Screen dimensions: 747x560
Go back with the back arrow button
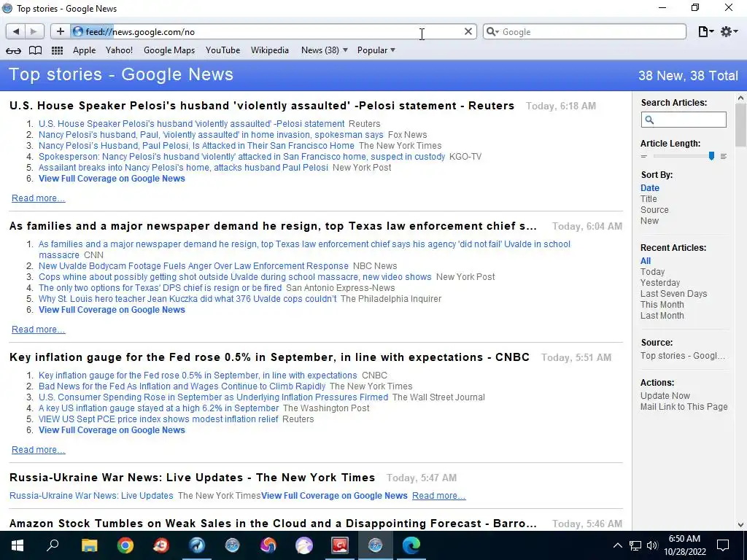tap(16, 31)
